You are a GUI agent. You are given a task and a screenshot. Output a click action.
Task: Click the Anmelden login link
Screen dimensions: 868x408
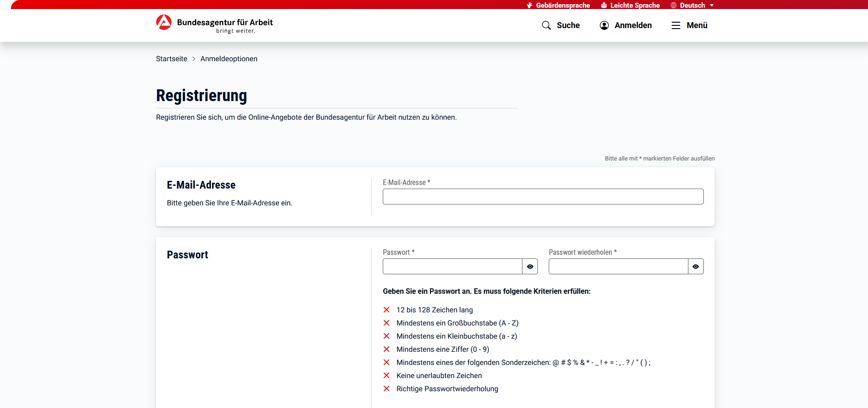point(633,25)
